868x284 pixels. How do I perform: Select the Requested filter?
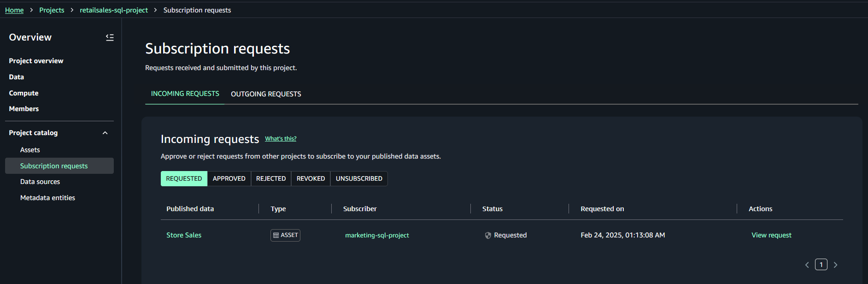[184, 178]
